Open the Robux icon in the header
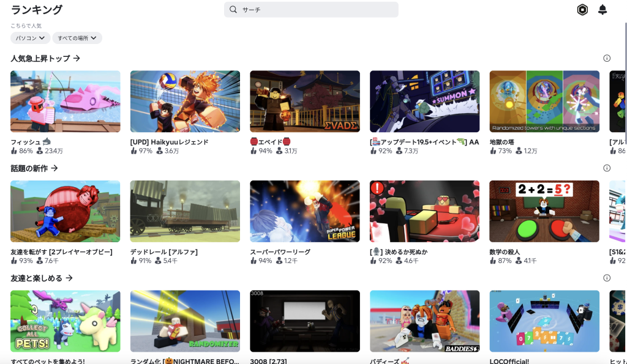This screenshot has height=364, width=627. pos(582,10)
